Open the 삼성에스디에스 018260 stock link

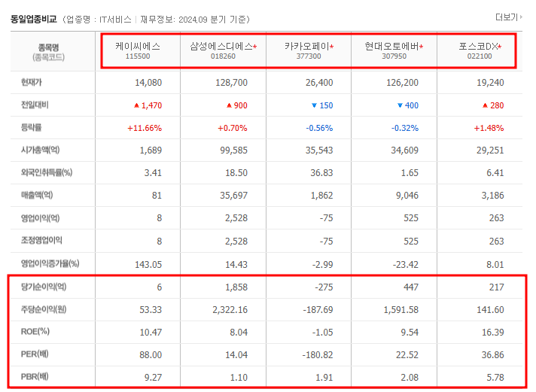point(224,50)
